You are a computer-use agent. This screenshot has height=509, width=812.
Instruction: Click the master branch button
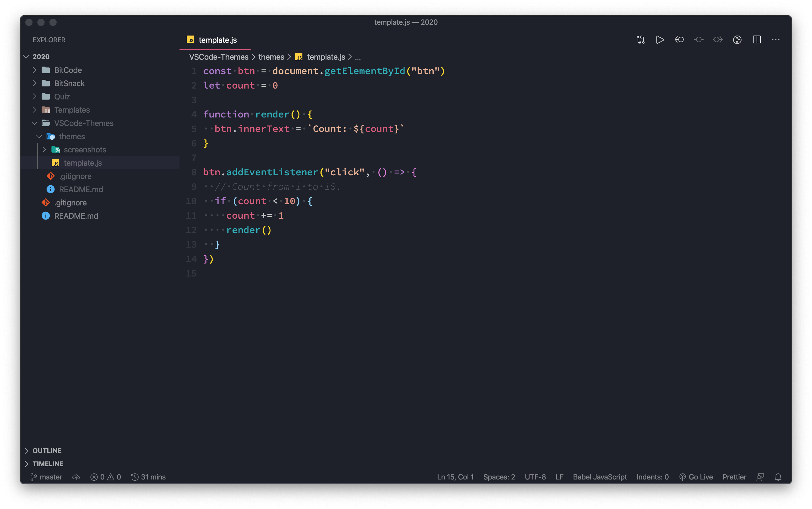coord(46,477)
